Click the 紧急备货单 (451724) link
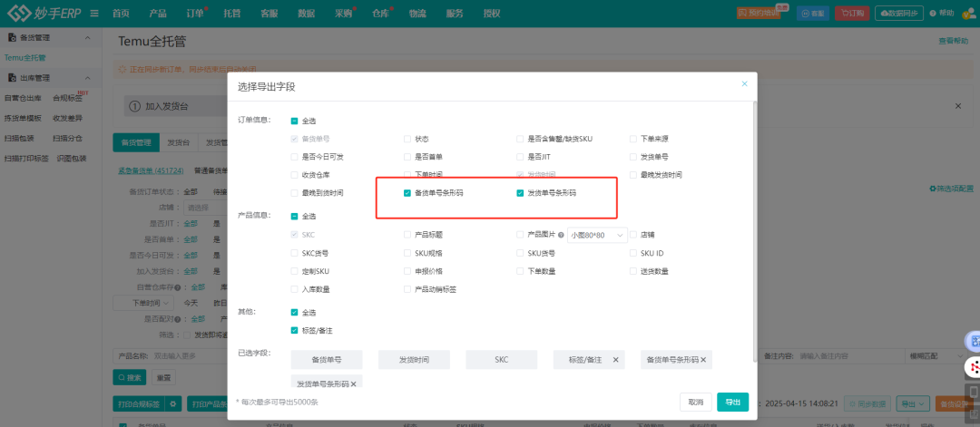The image size is (980, 427). tap(151, 170)
